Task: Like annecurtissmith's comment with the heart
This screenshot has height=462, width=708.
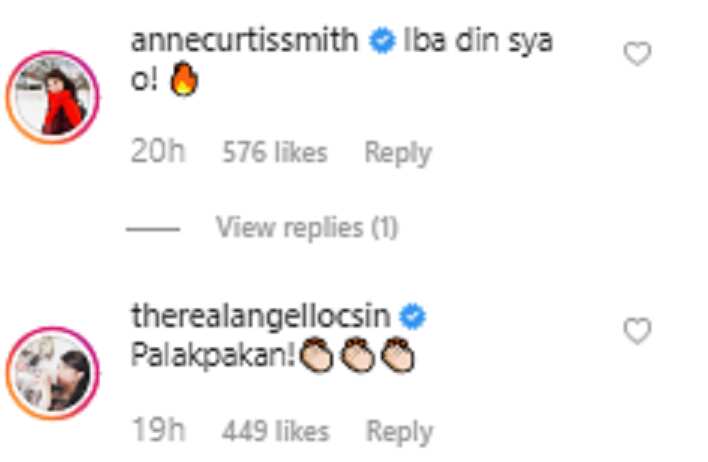Action: [637, 54]
